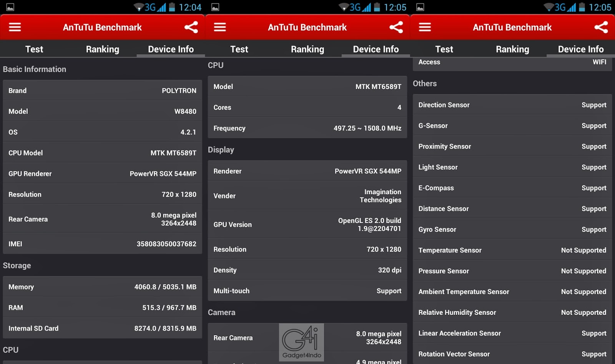The image size is (615, 364).
Task: Switch to the Test tab in the left screen
Action: [x=34, y=49]
